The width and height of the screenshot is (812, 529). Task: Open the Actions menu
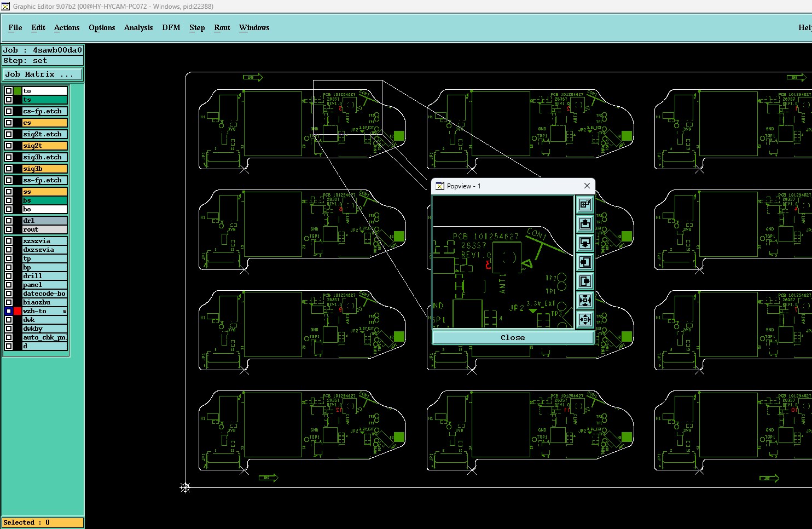67,27
